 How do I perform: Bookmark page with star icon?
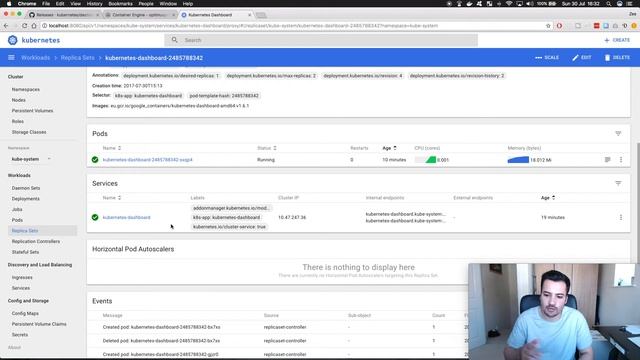click(x=548, y=26)
